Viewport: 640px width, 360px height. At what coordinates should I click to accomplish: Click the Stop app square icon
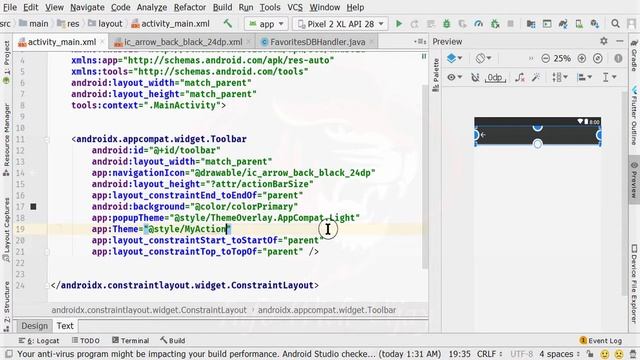pyautogui.click(x=510, y=24)
